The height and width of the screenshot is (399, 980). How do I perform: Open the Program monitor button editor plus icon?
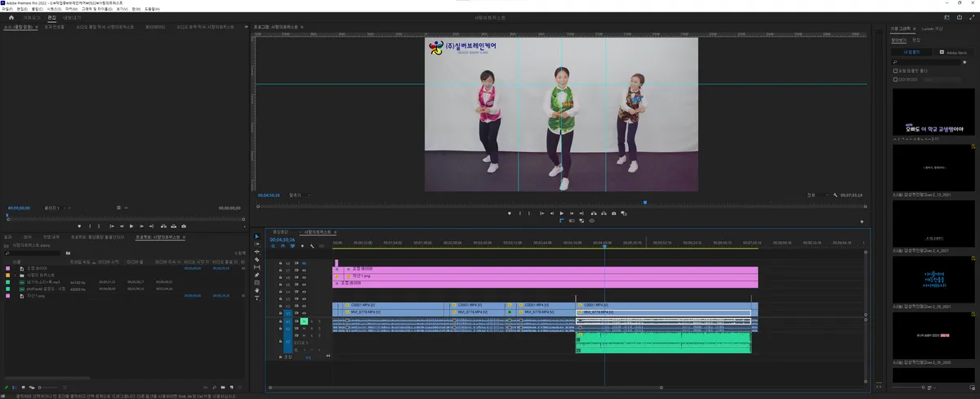862,221
